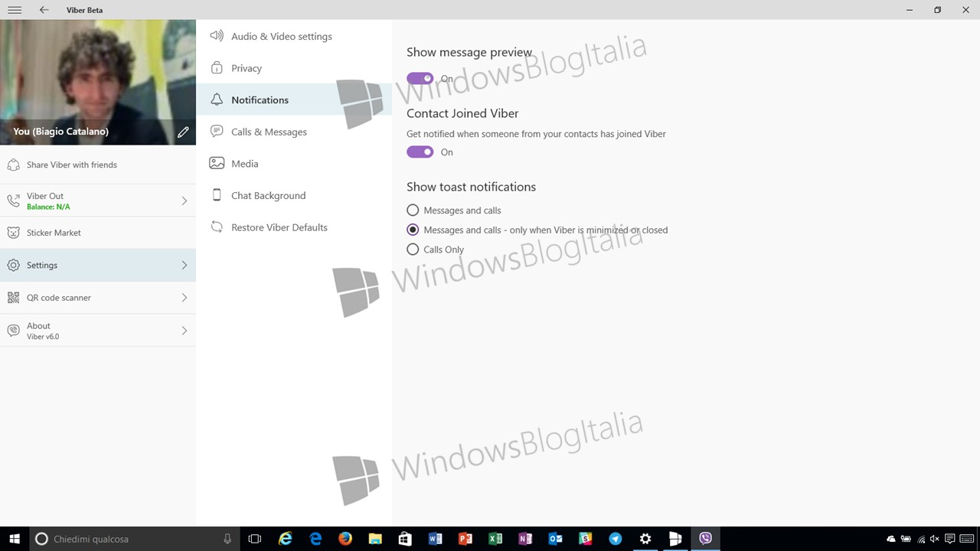Select Restore Viber Defaults

(294, 227)
